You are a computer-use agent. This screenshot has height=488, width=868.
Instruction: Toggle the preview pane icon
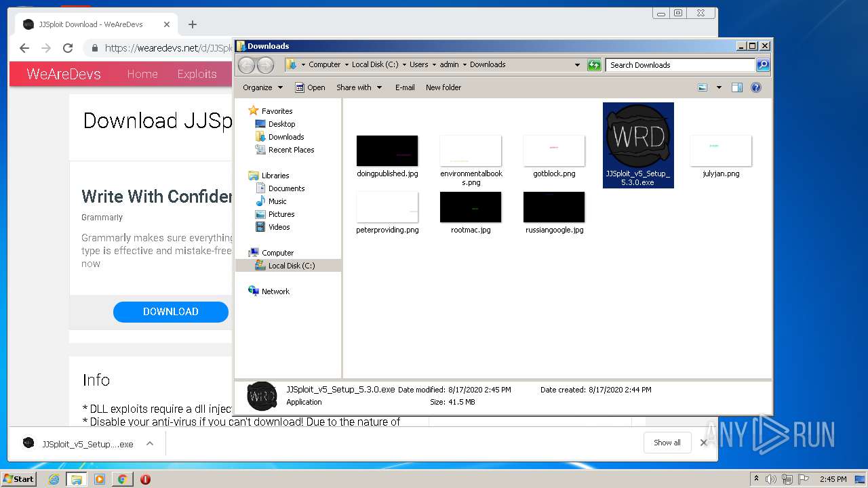point(737,87)
